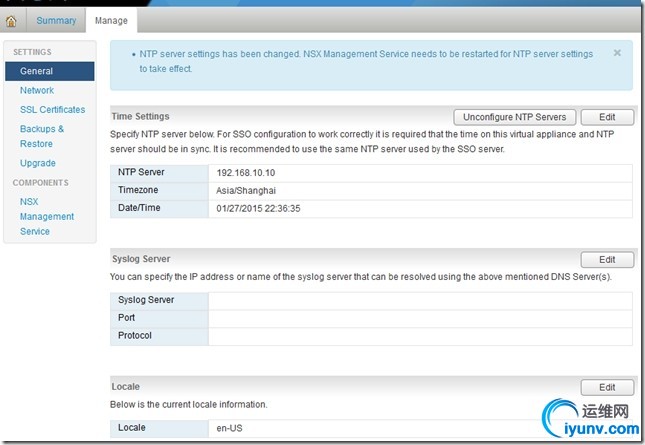Click the Port row label

tap(126, 318)
